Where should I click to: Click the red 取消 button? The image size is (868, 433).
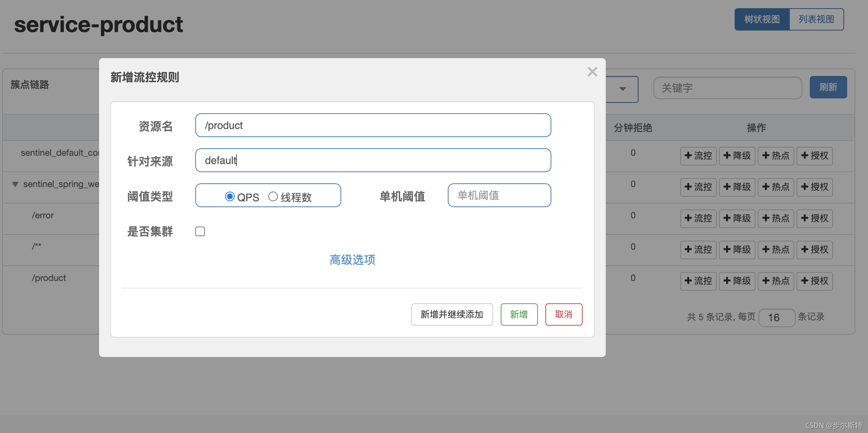[564, 315]
